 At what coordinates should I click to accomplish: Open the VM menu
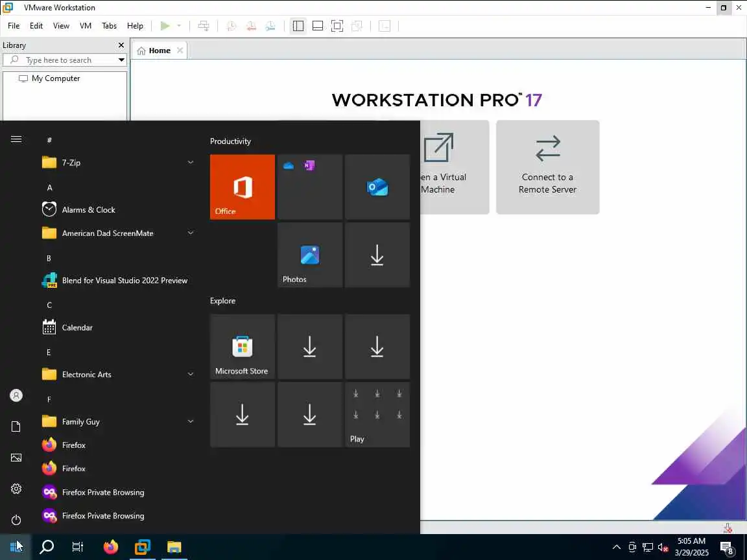[86, 26]
